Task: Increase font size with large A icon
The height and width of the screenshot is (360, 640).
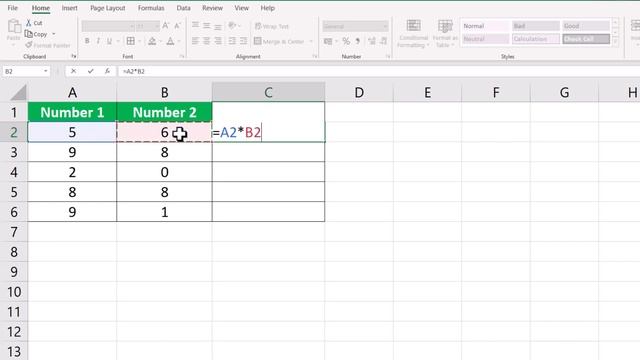Action: pyautogui.click(x=166, y=26)
